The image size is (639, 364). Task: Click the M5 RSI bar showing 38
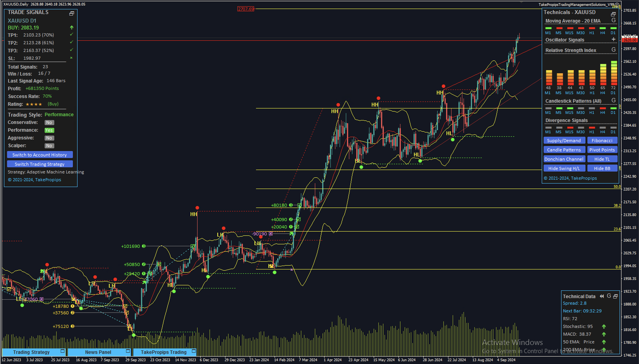[x=559, y=79]
